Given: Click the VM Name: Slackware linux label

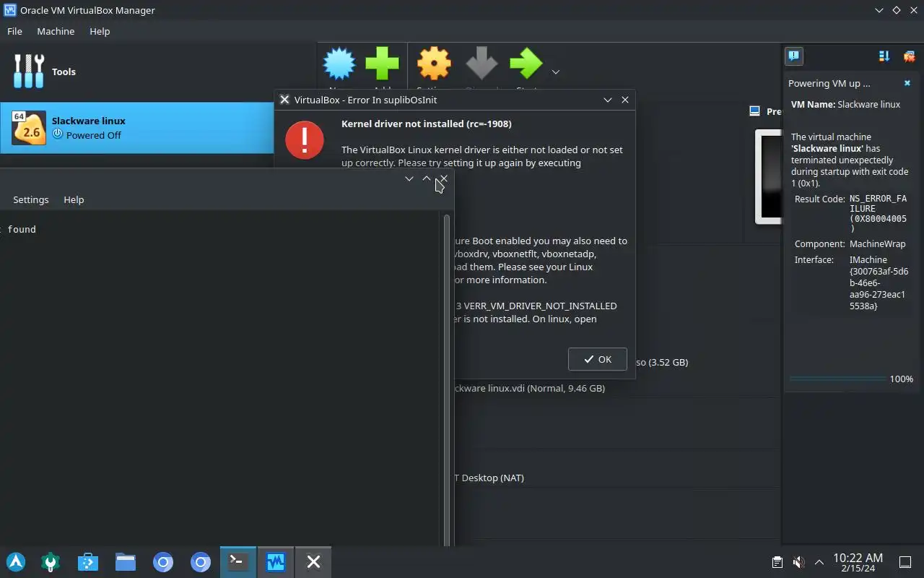Looking at the screenshot, I should coord(845,104).
